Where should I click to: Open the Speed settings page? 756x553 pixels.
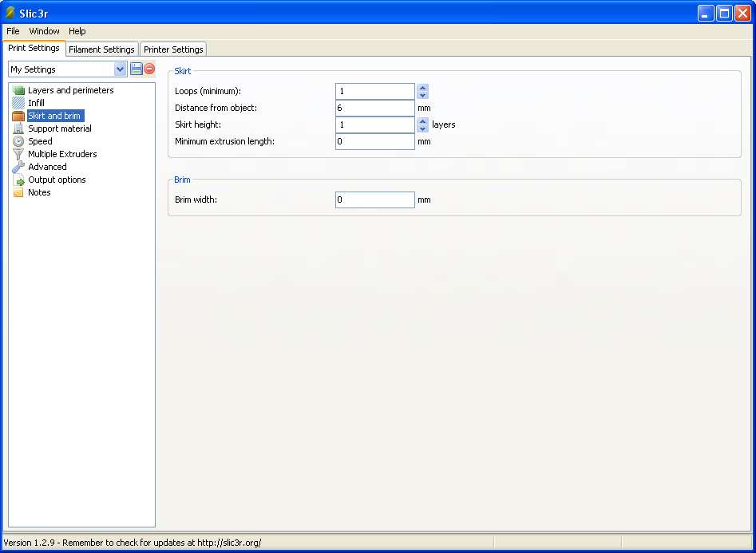pyautogui.click(x=40, y=141)
